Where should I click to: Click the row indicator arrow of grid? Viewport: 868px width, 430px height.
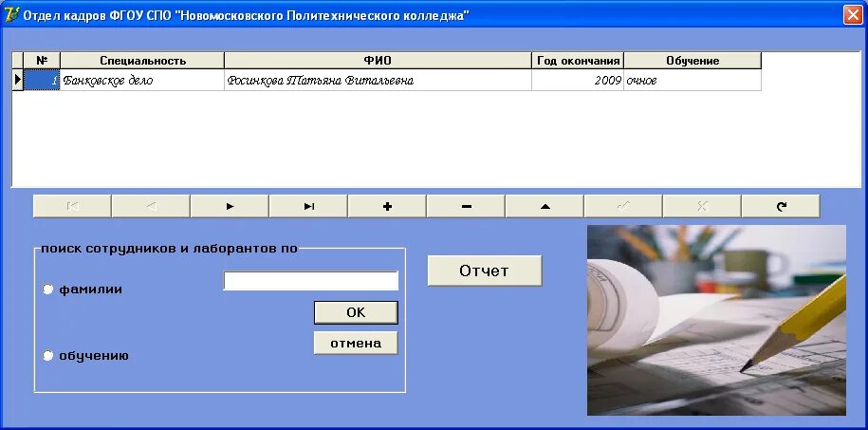click(x=18, y=81)
